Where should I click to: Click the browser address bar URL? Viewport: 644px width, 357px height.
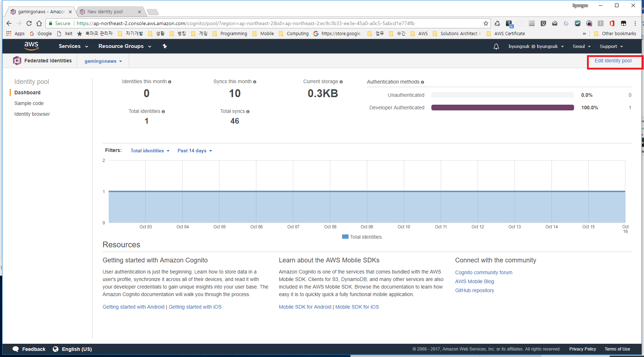click(245, 23)
